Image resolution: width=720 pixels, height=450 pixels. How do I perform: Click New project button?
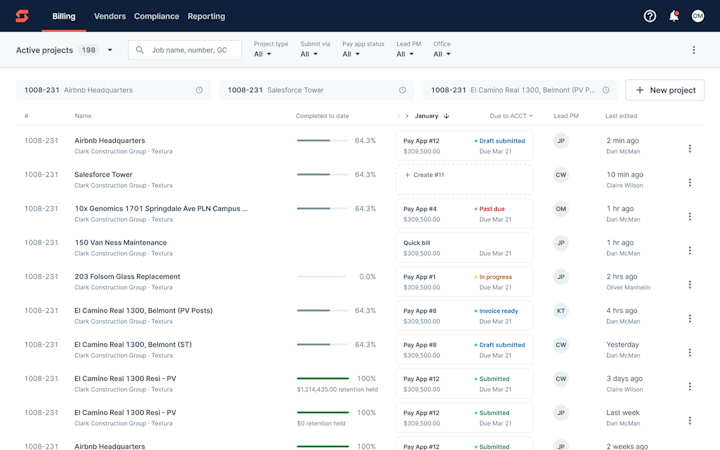[x=665, y=90]
